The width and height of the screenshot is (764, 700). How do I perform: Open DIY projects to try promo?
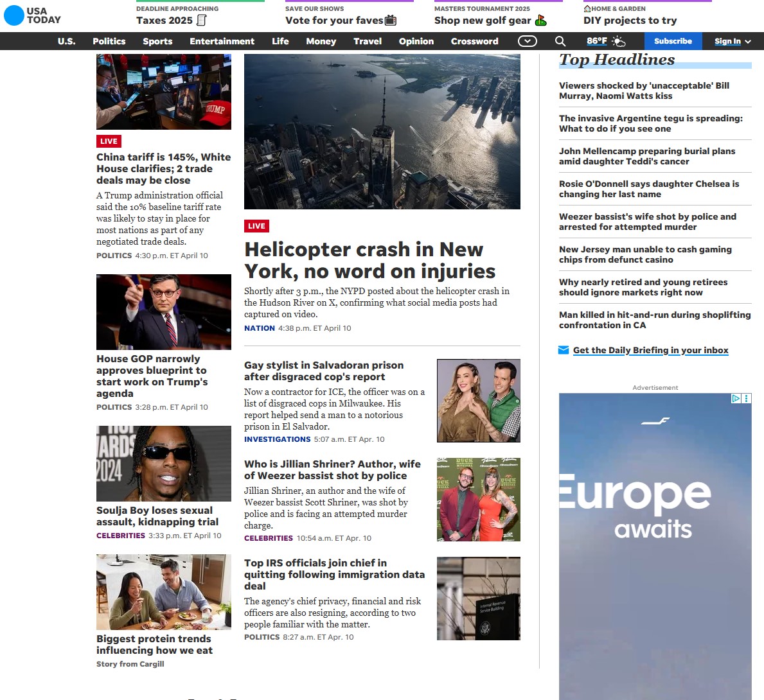tap(630, 21)
